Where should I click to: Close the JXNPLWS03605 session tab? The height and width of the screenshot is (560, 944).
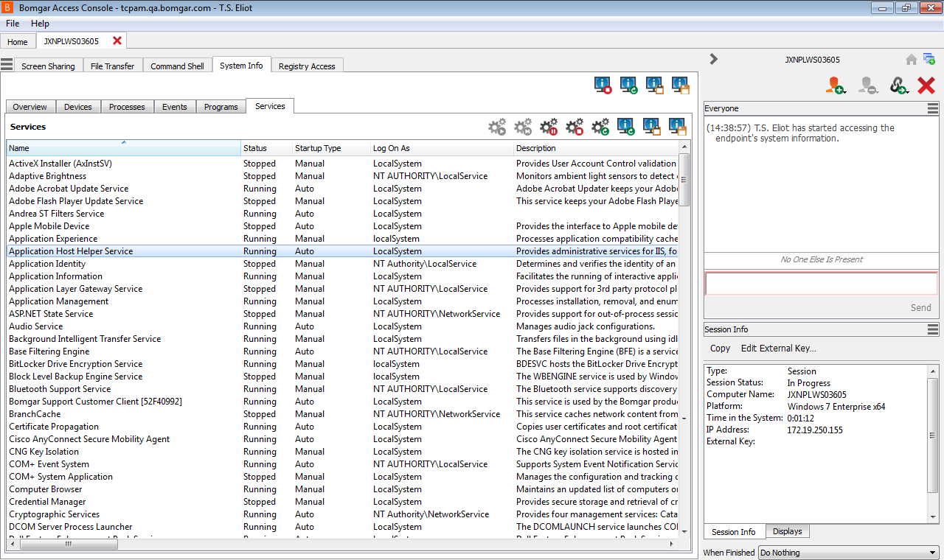click(x=117, y=41)
